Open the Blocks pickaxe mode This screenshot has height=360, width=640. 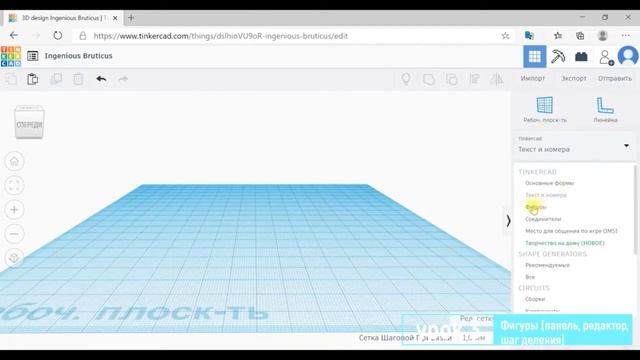click(x=558, y=56)
